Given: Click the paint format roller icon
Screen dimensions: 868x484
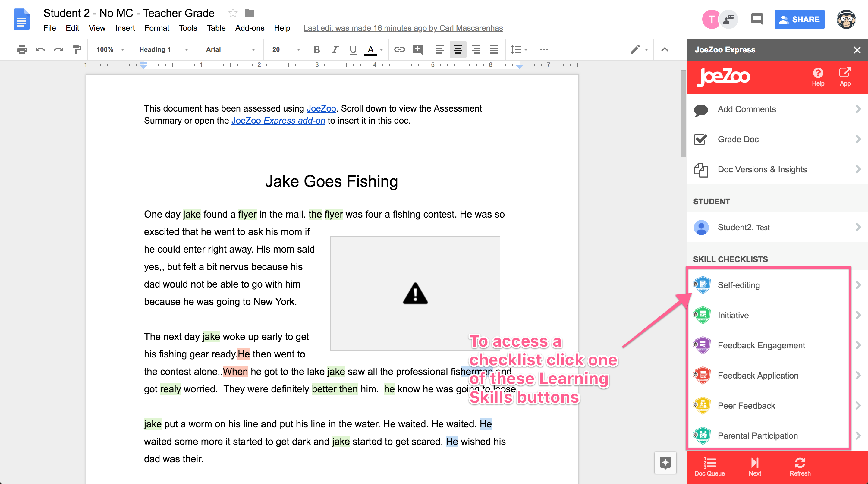Looking at the screenshot, I should point(77,49).
